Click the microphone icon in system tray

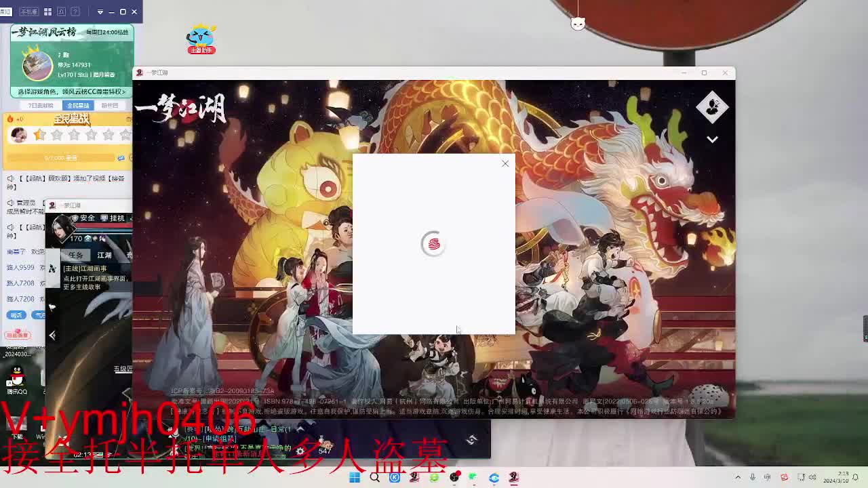pos(752,477)
